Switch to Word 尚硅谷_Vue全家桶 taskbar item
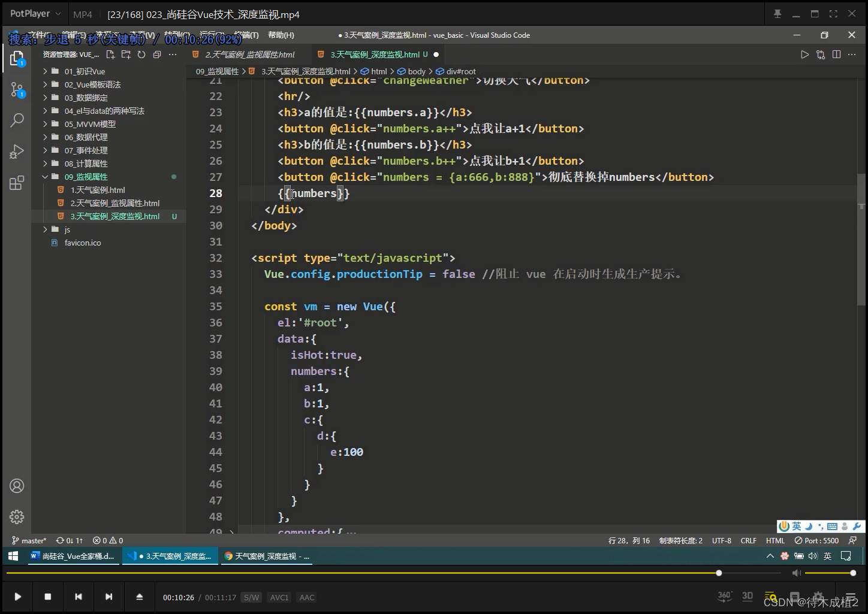 point(73,556)
